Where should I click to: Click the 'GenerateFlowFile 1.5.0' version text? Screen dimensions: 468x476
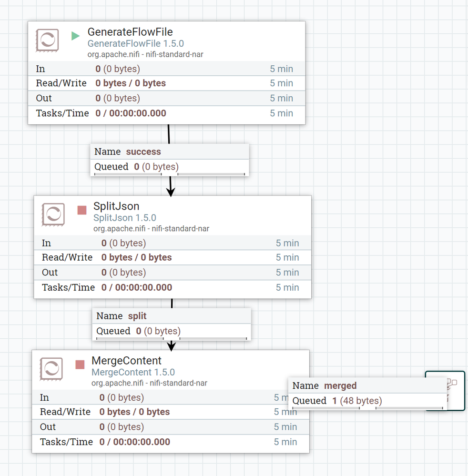click(x=135, y=43)
